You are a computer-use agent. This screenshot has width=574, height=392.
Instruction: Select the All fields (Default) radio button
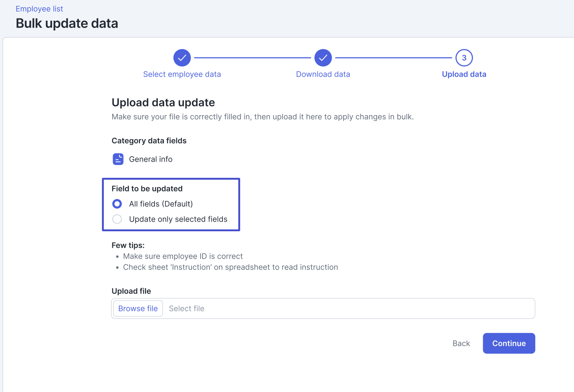tap(117, 204)
